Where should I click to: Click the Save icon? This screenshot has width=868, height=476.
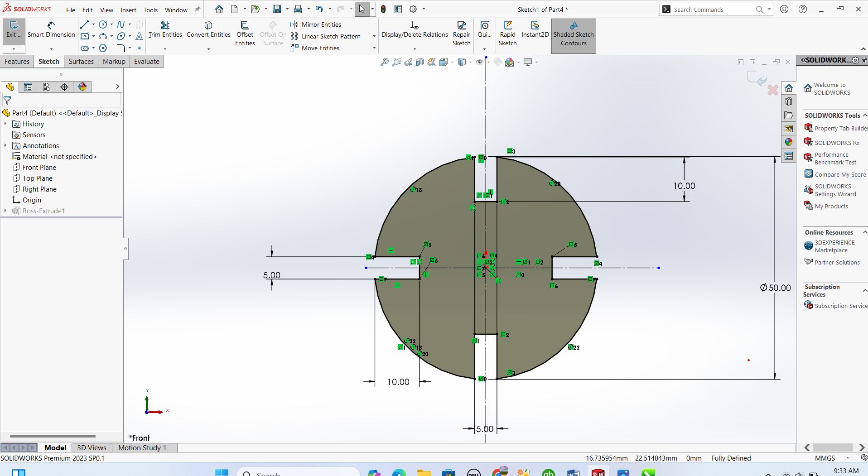(x=277, y=9)
